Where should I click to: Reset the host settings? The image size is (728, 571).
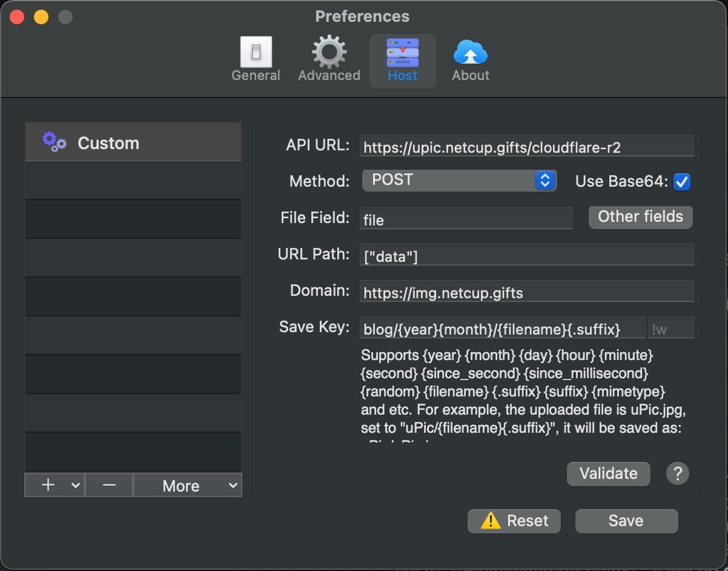[514, 521]
